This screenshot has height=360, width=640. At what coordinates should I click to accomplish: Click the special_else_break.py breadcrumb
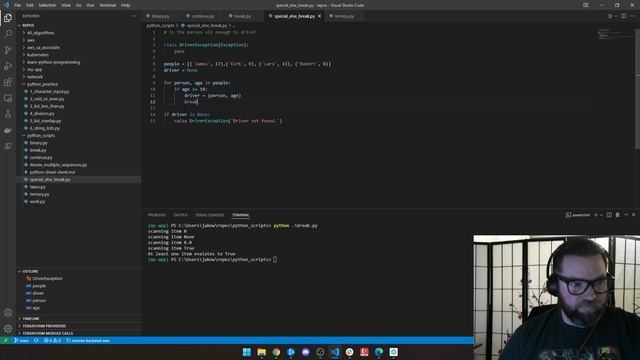tap(207, 25)
